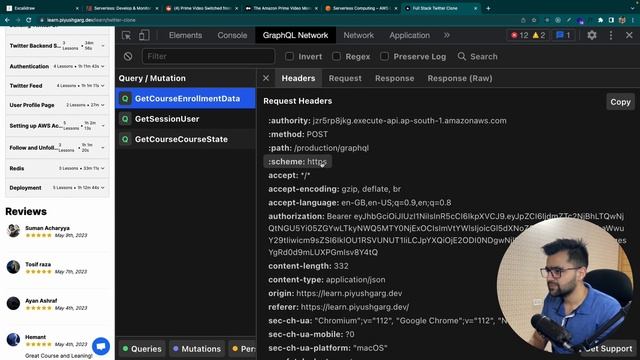Select the Headers sub-tab
The height and width of the screenshot is (360, 640).
click(x=298, y=78)
